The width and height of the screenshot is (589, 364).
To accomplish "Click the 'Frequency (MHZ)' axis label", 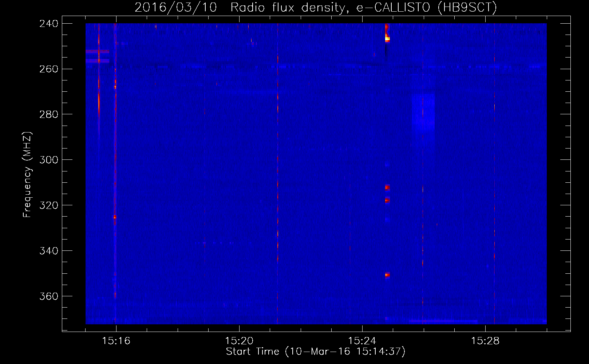I will point(27,175).
